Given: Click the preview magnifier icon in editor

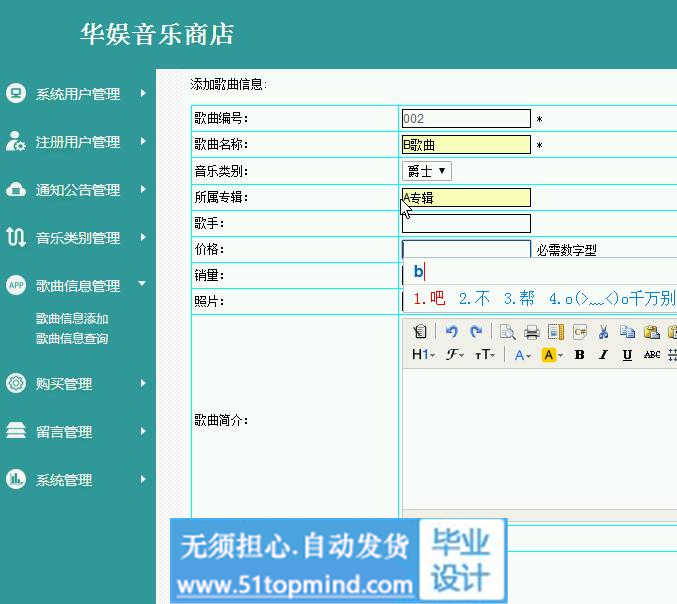Looking at the screenshot, I should (508, 332).
